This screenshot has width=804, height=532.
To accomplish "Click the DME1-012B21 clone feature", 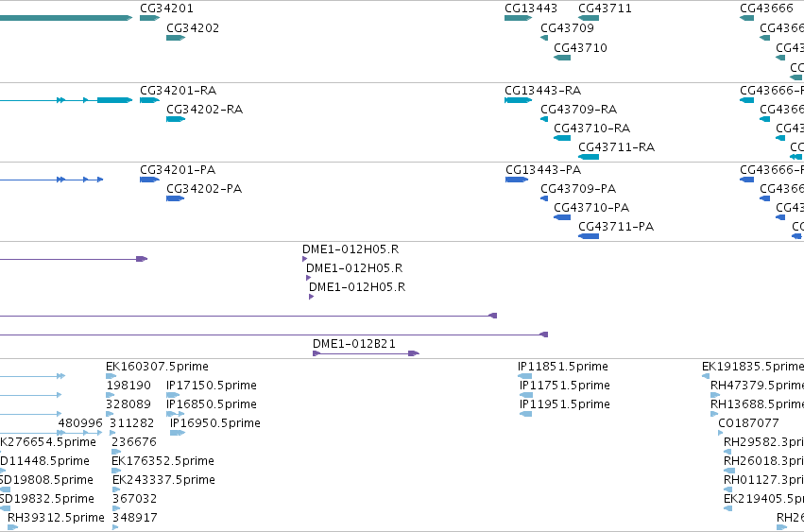I will (366, 353).
